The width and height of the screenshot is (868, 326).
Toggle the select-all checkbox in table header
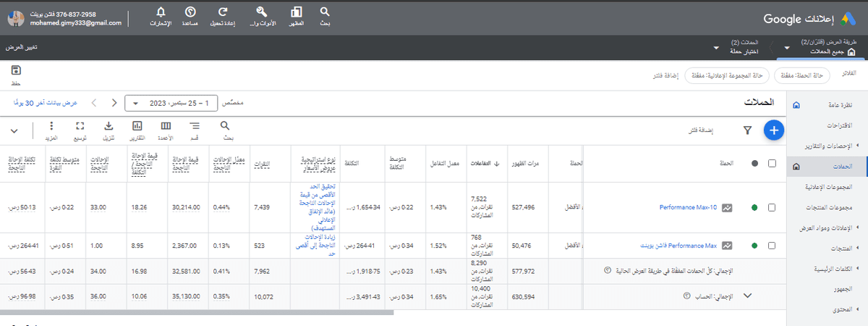pos(772,164)
